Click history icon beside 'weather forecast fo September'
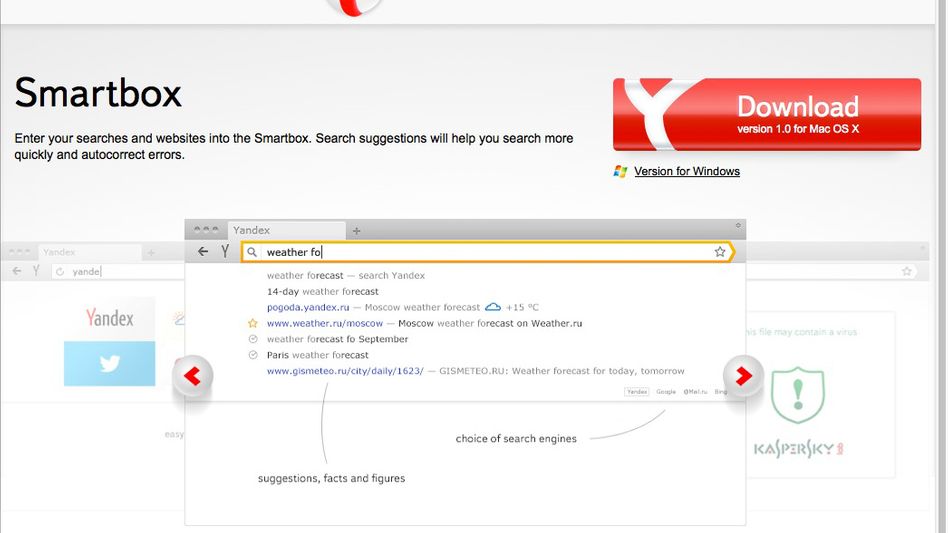Viewport: 948px width, 533px height. [253, 339]
